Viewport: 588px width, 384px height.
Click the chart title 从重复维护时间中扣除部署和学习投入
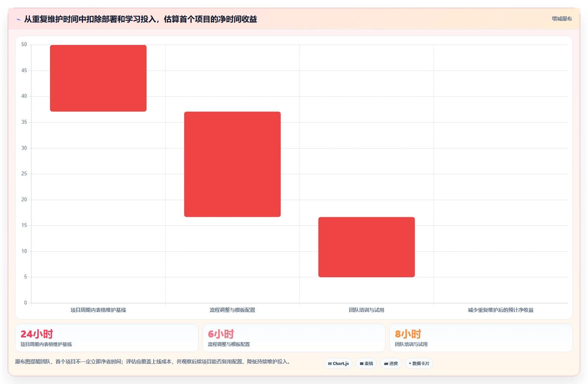(140, 19)
